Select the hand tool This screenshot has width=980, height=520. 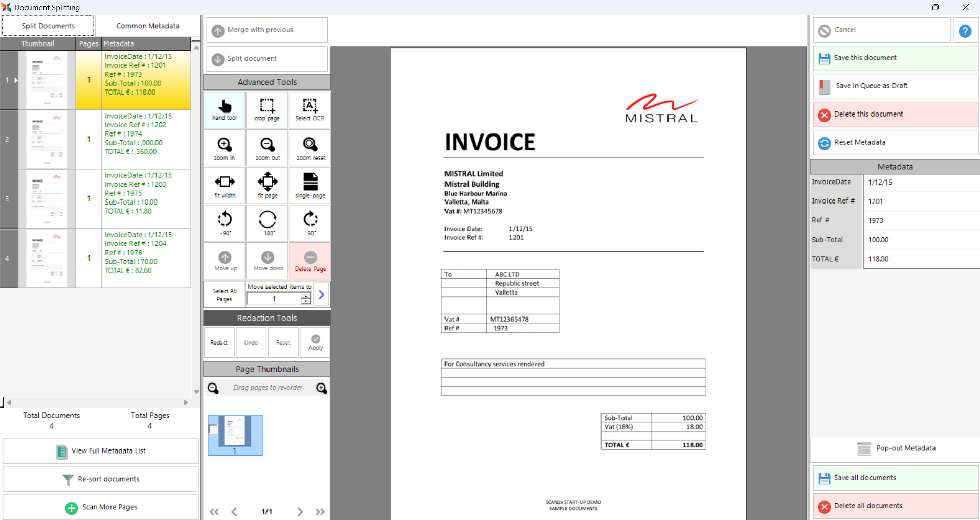click(x=225, y=109)
